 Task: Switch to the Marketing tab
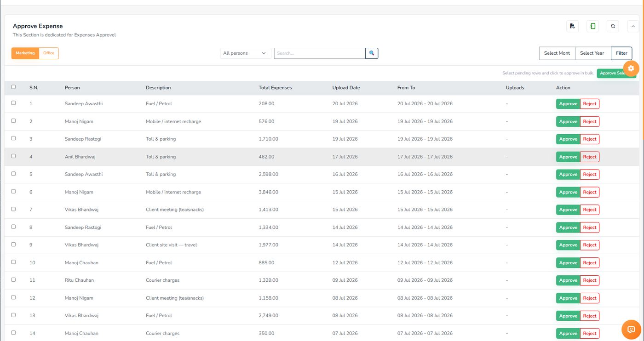click(25, 53)
